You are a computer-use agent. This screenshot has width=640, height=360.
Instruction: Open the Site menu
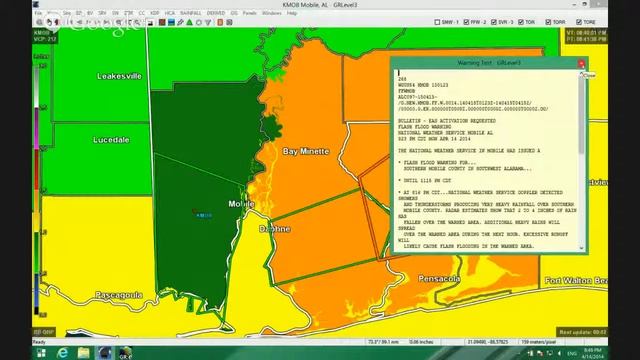pos(67,13)
